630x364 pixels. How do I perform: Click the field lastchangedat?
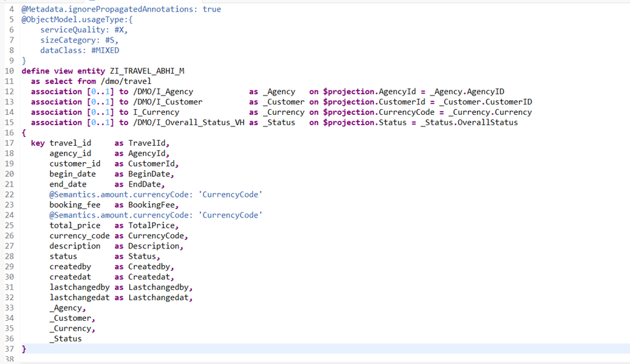pos(79,298)
